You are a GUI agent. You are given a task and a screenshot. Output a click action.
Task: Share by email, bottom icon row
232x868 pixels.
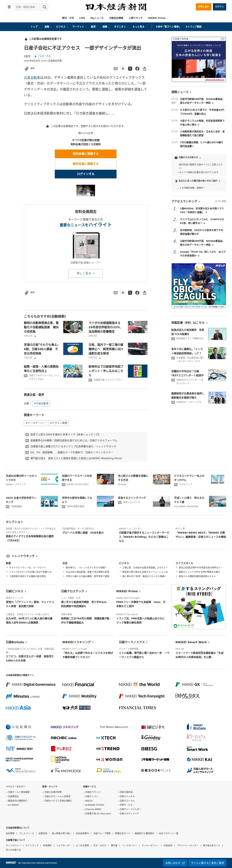tap(116, 293)
